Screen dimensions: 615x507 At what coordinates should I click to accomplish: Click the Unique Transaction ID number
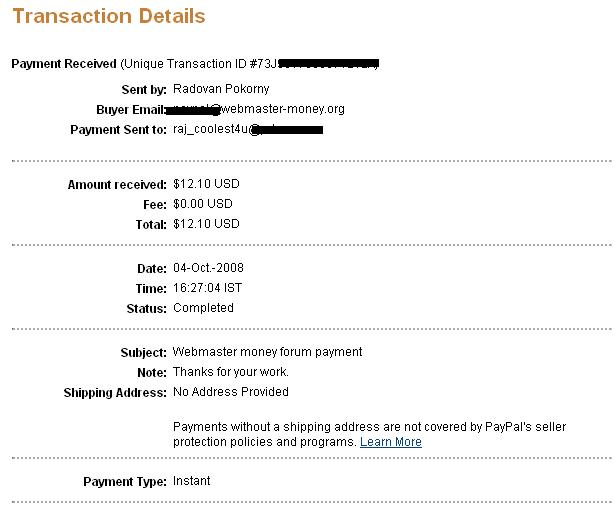315,64
